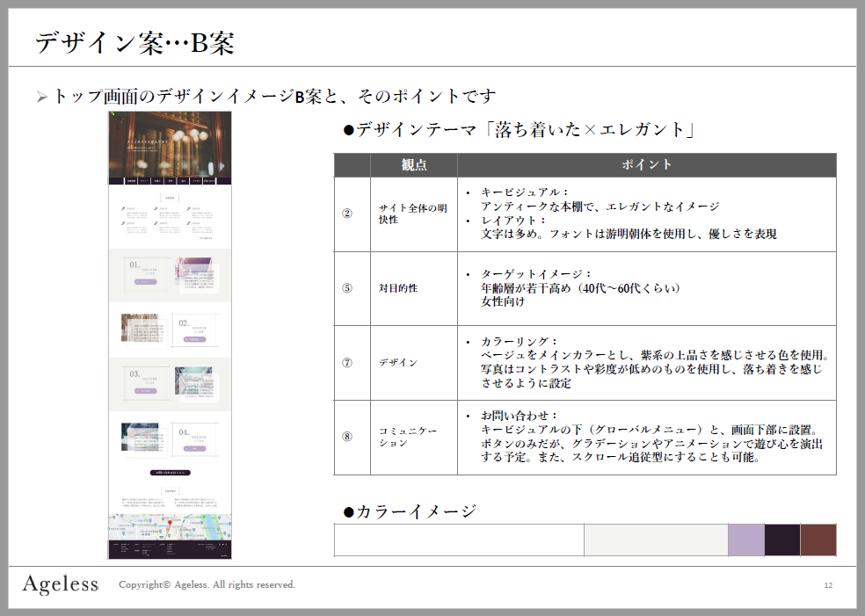
Task: Select the ポイント table header
Action: click(x=646, y=165)
